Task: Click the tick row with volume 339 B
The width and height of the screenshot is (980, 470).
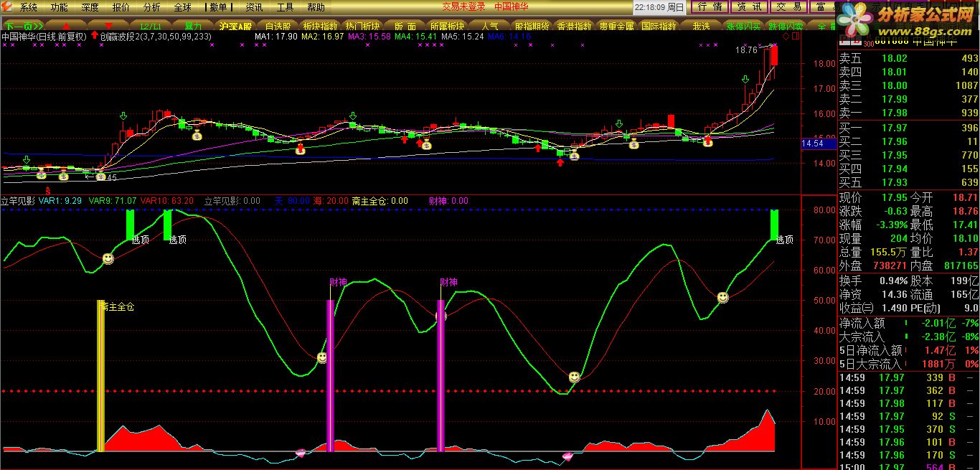Action: (x=908, y=378)
